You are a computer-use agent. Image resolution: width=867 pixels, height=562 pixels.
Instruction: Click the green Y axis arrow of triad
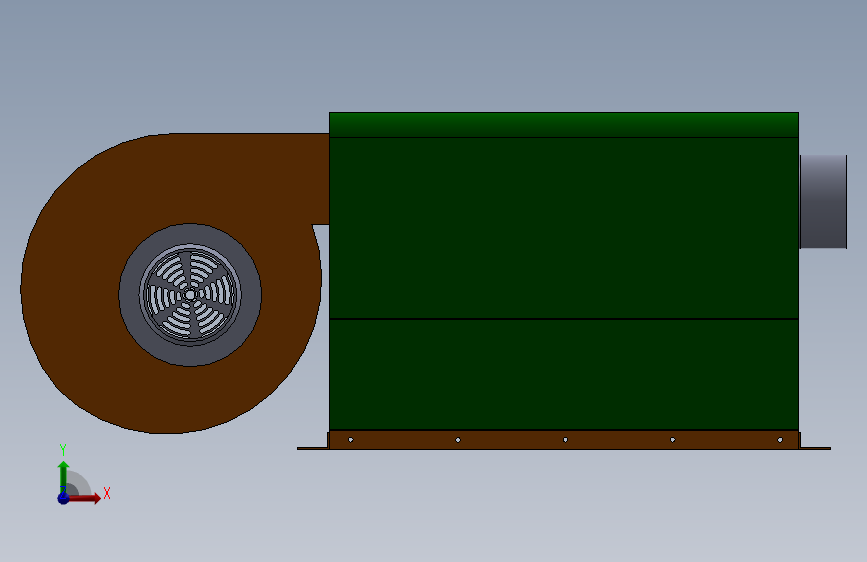pyautogui.click(x=64, y=476)
